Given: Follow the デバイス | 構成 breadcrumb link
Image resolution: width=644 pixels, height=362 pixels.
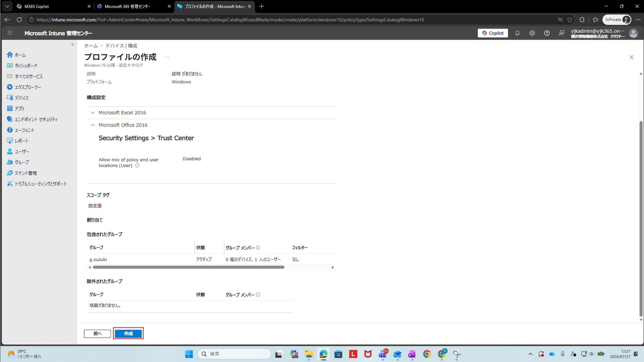Looking at the screenshot, I should 121,46.
